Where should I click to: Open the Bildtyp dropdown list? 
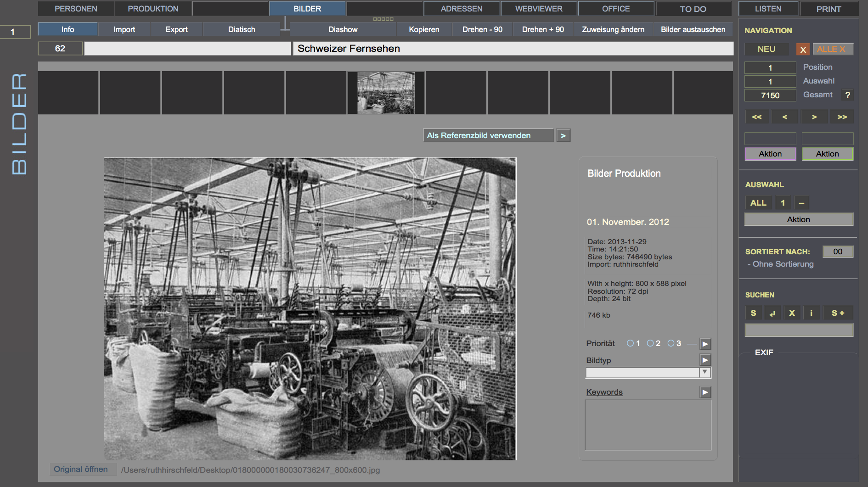tap(705, 372)
